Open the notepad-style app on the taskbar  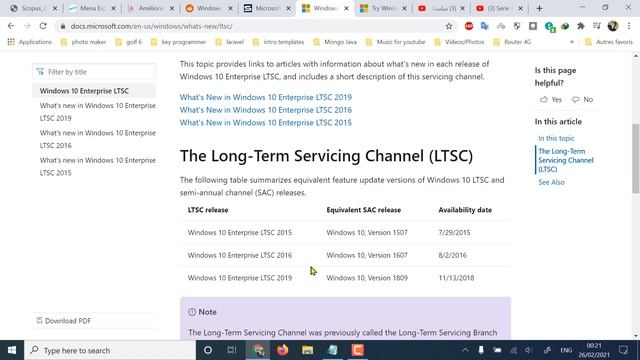tap(333, 350)
